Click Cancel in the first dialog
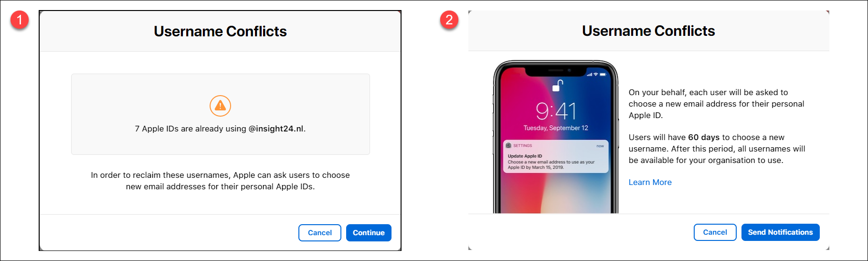This screenshot has width=868, height=261. pyautogui.click(x=320, y=233)
